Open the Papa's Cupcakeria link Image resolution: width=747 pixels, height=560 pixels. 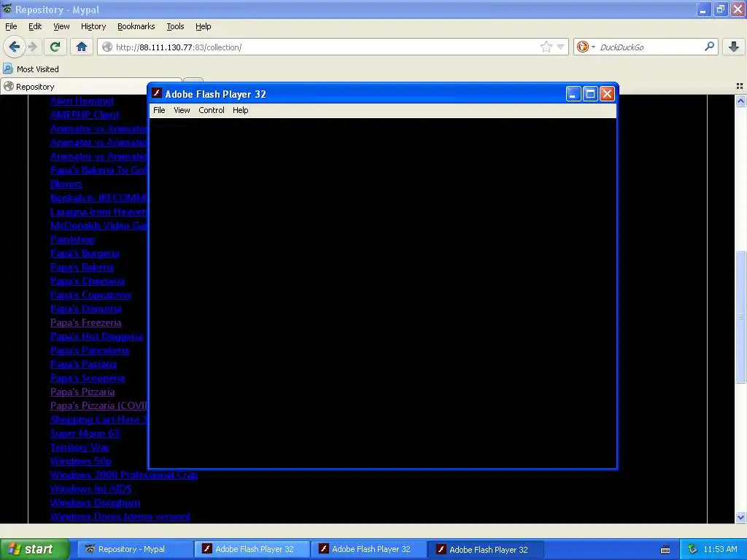[90, 295]
